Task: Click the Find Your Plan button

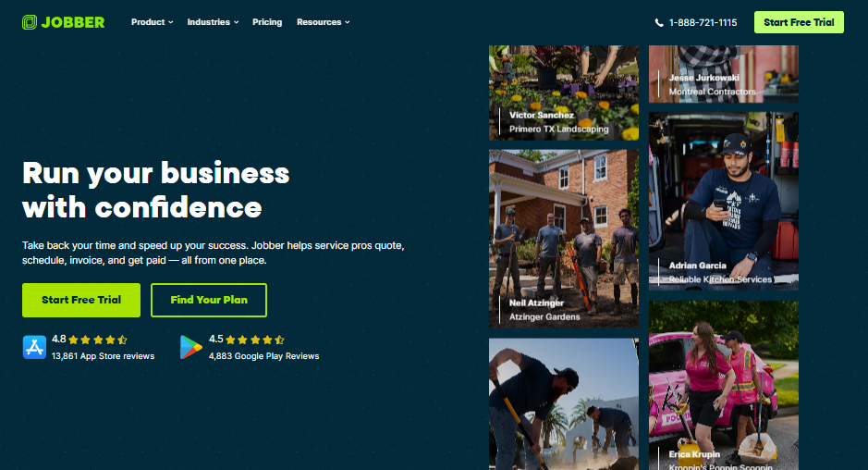Action: tap(209, 300)
